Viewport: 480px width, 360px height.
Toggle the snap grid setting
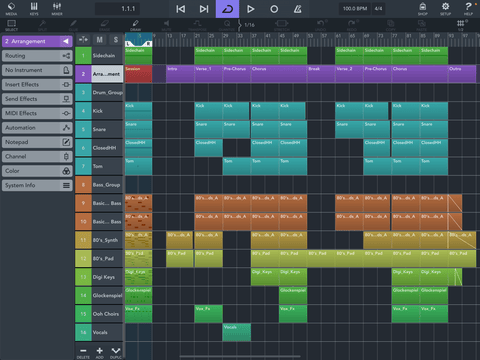[x=461, y=25]
